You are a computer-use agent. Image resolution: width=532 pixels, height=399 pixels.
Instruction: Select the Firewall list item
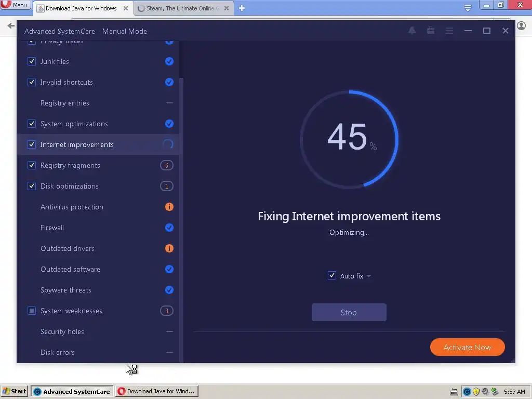pyautogui.click(x=98, y=228)
